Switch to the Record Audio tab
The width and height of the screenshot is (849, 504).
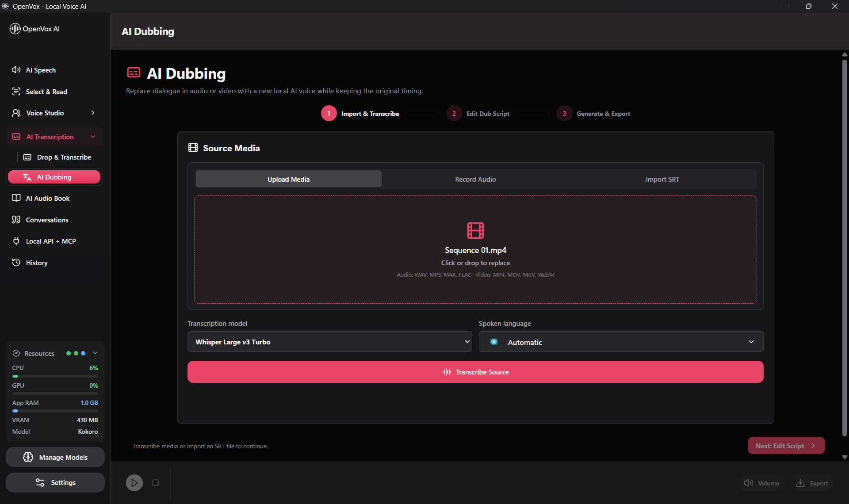tap(475, 179)
